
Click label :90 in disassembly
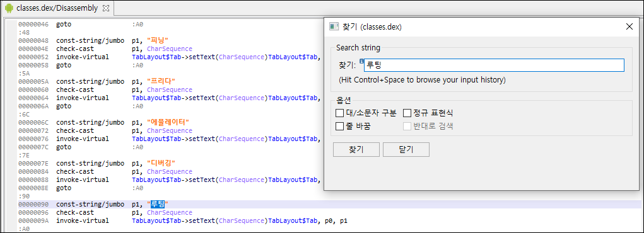[24, 196]
